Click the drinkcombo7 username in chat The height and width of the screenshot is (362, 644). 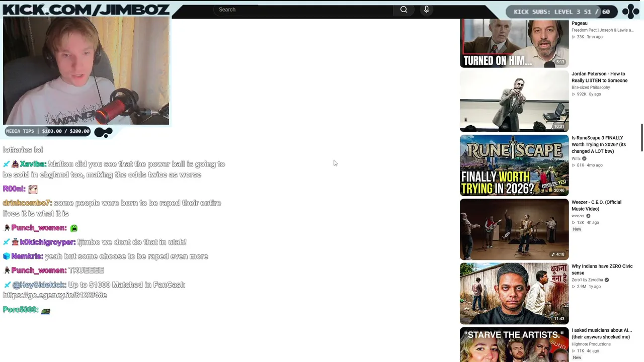click(27, 203)
